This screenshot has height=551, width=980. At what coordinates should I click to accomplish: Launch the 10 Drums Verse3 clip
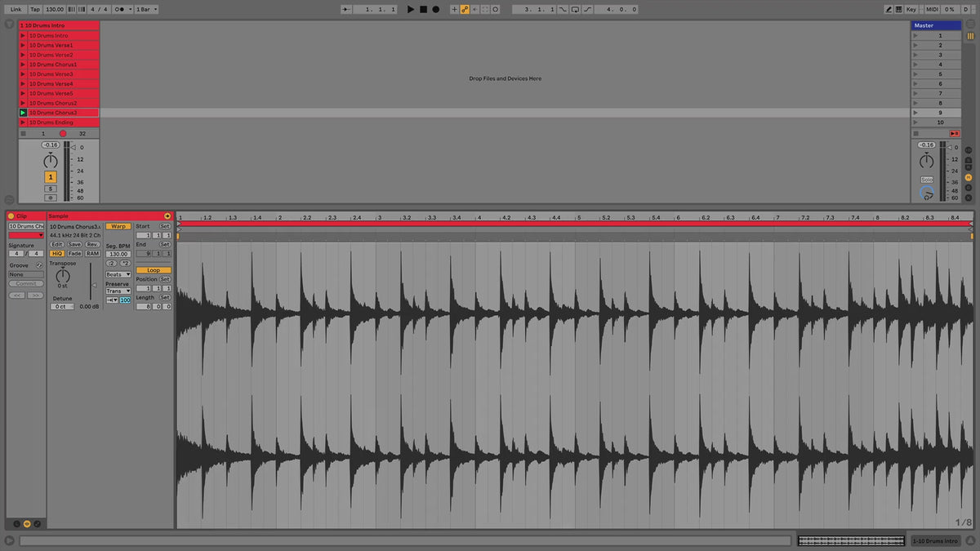pos(23,74)
